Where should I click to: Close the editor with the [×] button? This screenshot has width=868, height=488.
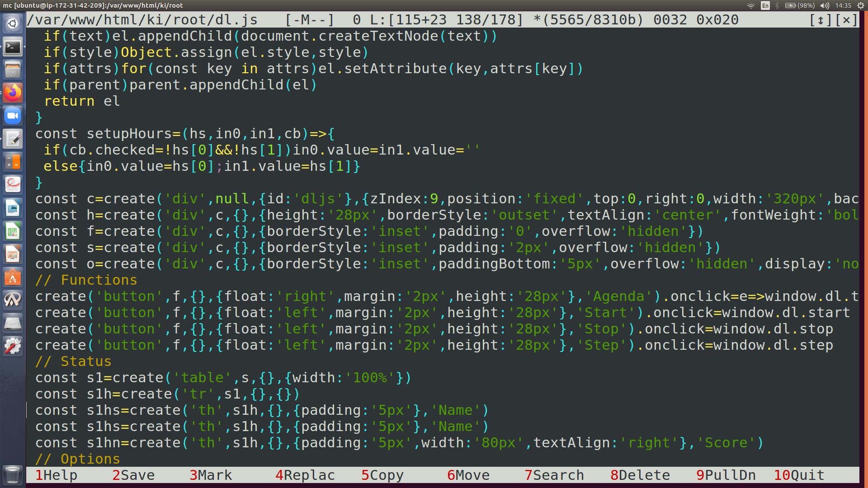846,20
